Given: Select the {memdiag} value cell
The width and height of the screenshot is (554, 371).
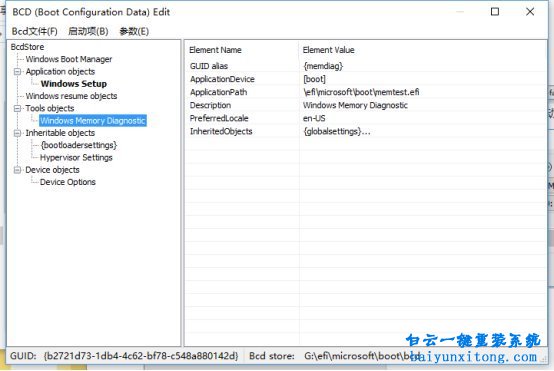Looking at the screenshot, I should (x=323, y=66).
